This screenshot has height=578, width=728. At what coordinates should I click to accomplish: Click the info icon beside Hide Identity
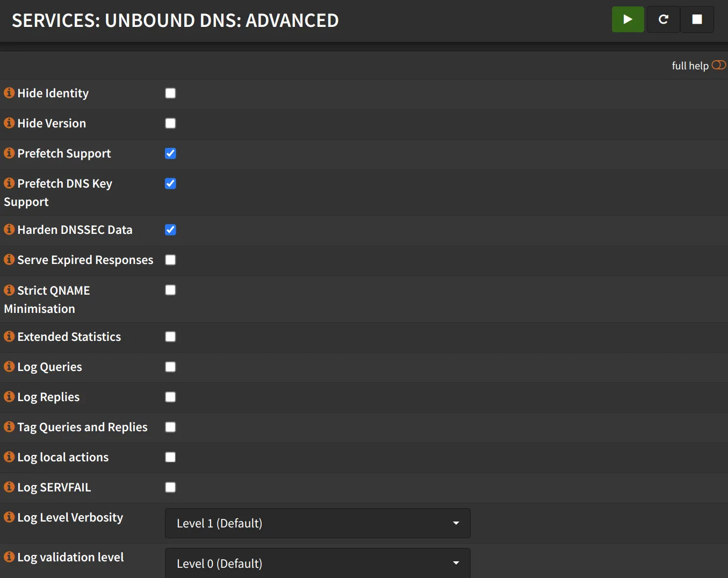click(9, 92)
